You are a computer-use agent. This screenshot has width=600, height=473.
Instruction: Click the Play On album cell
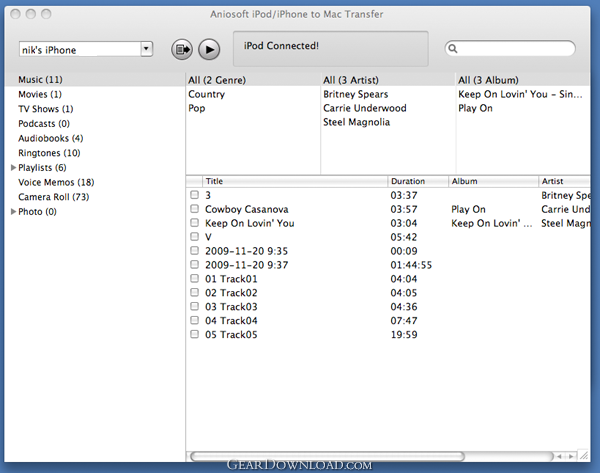468,209
